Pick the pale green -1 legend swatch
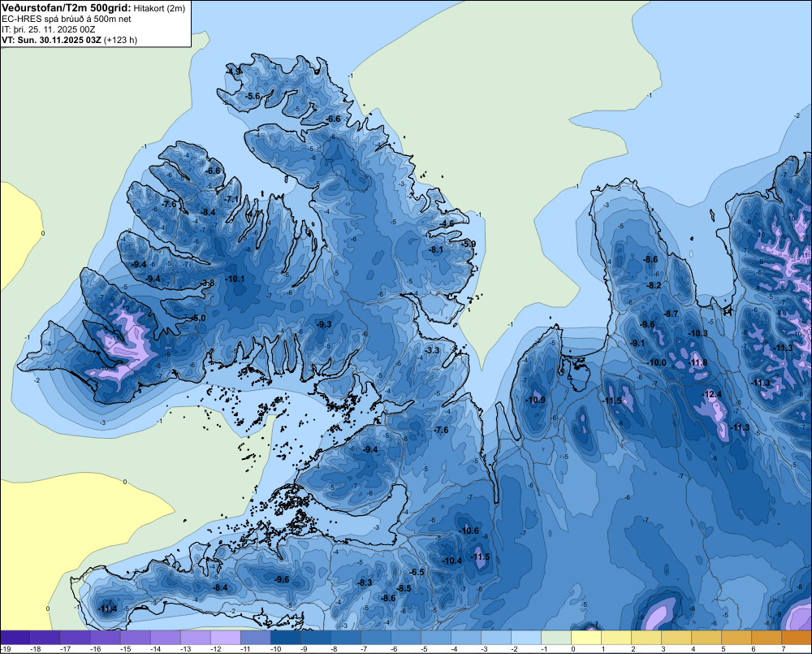Image resolution: width=812 pixels, height=654 pixels. coord(556,638)
